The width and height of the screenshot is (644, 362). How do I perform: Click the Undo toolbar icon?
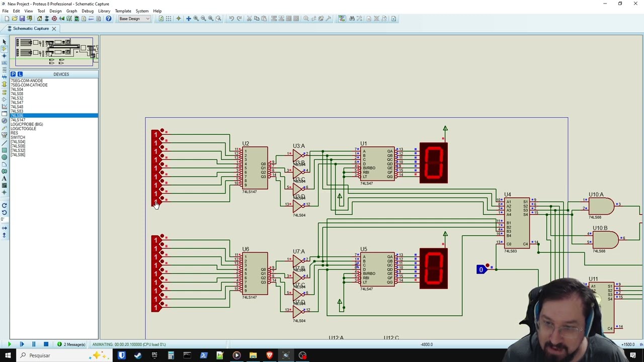pos(231,19)
